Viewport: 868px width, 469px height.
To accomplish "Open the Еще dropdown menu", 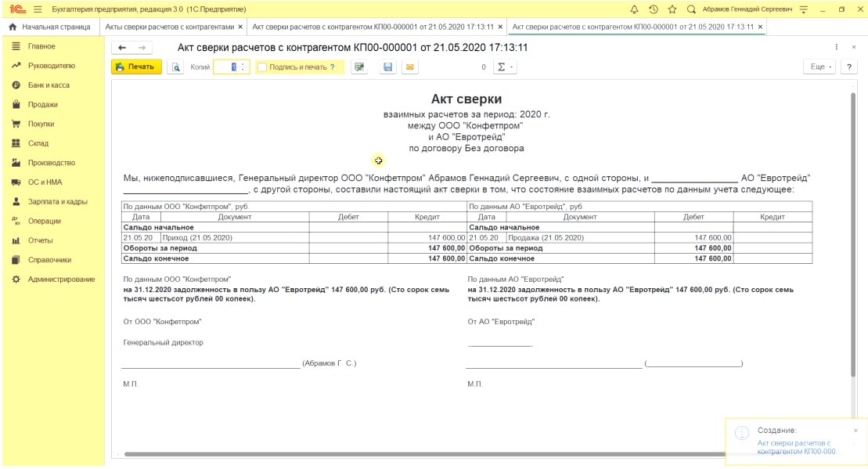I will (x=820, y=67).
